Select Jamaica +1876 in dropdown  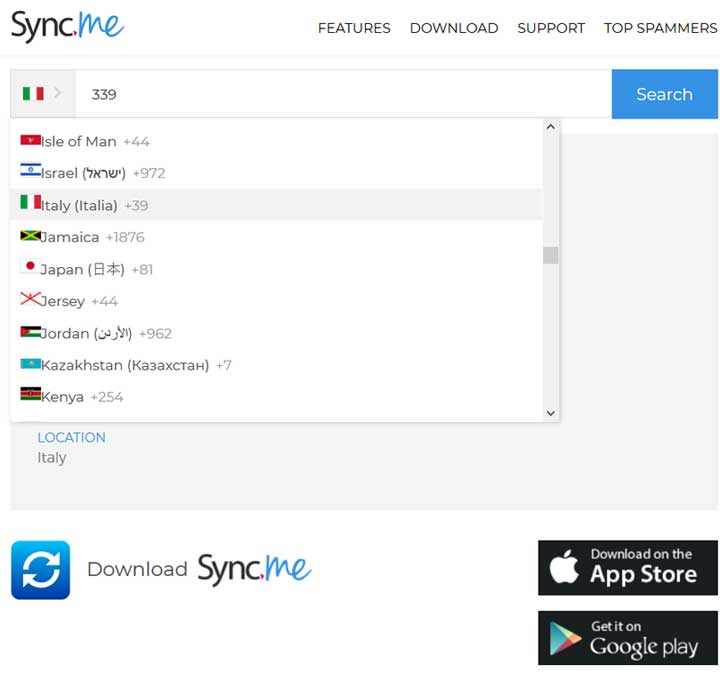pyautogui.click(x=276, y=237)
